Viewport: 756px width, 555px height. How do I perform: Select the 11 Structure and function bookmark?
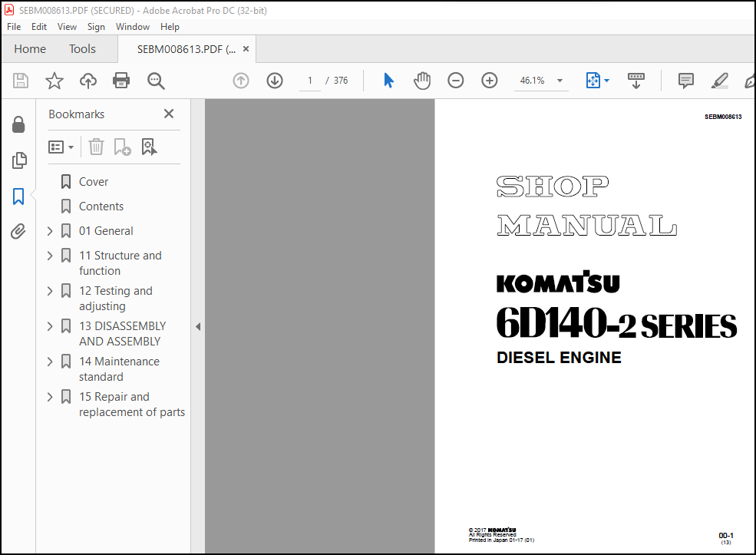point(120,263)
